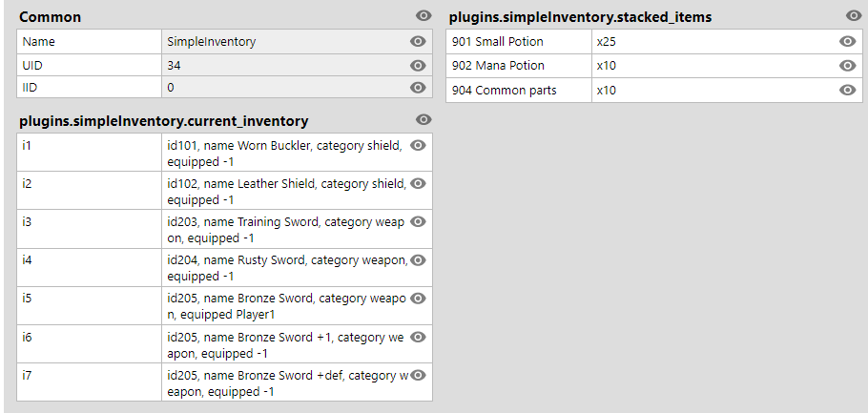Click eye icon for i5 Bronze Sword row
Image resolution: width=868 pixels, height=413 pixels.
point(418,299)
